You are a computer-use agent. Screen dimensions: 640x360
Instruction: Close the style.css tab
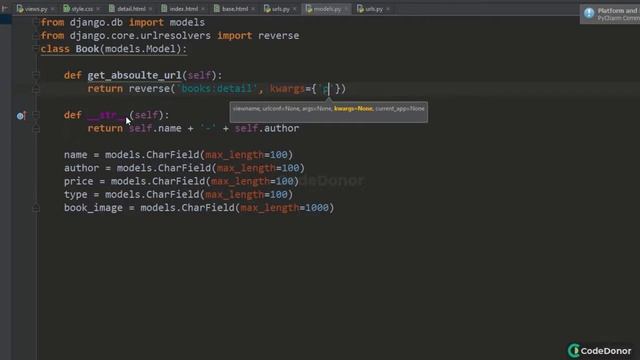98,9
